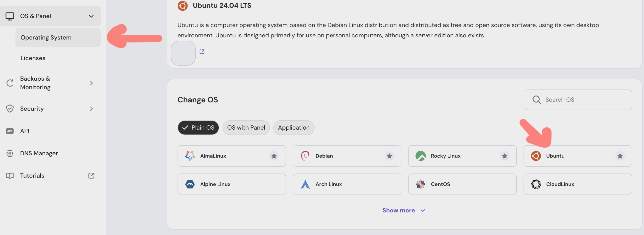Open the API sidebar item icon

point(10,131)
